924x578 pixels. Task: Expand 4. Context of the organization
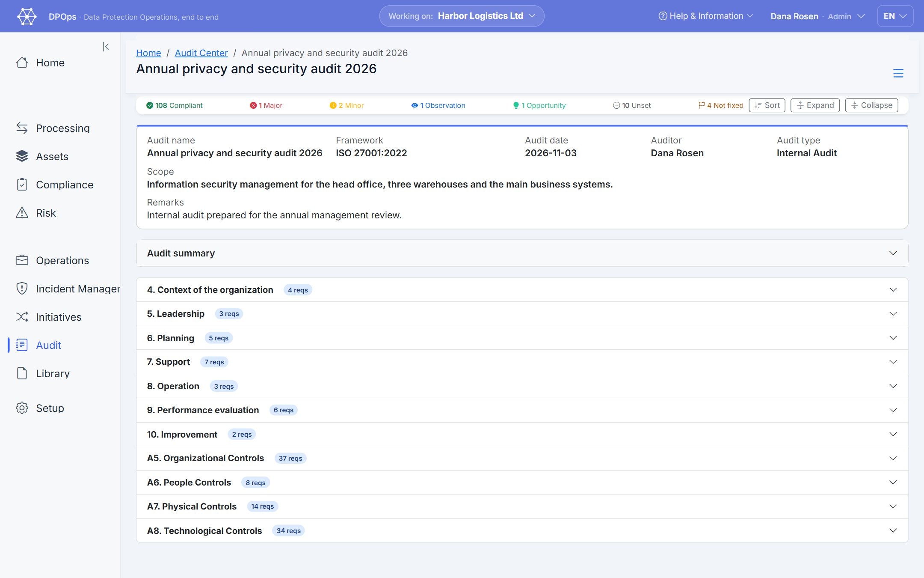point(522,290)
